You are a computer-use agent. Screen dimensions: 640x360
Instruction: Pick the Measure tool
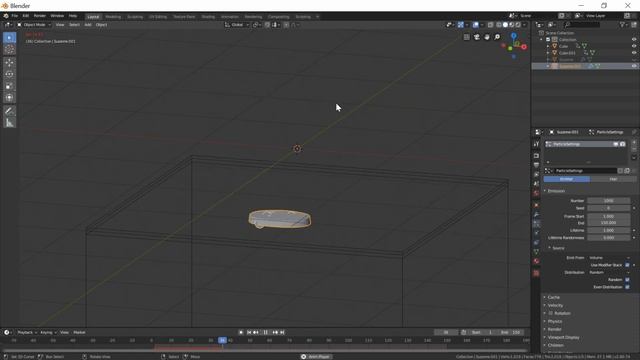point(9,123)
